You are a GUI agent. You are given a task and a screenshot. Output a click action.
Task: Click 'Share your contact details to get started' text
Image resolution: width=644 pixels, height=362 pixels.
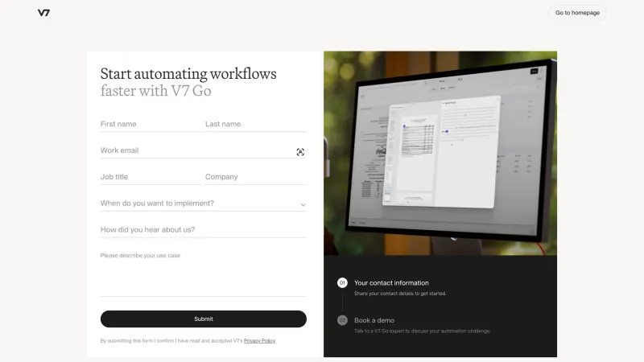(400, 294)
